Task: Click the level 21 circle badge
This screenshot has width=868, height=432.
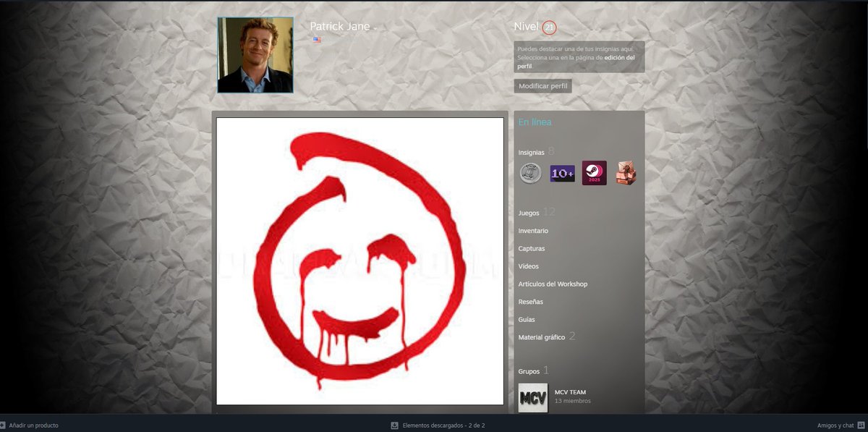Action: [549, 27]
